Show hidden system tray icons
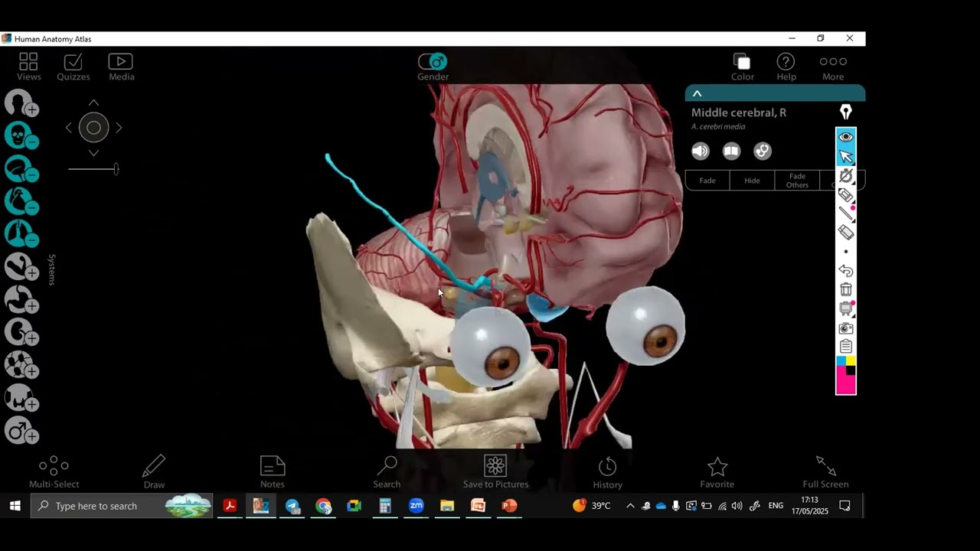The width and height of the screenshot is (980, 551). [630, 506]
